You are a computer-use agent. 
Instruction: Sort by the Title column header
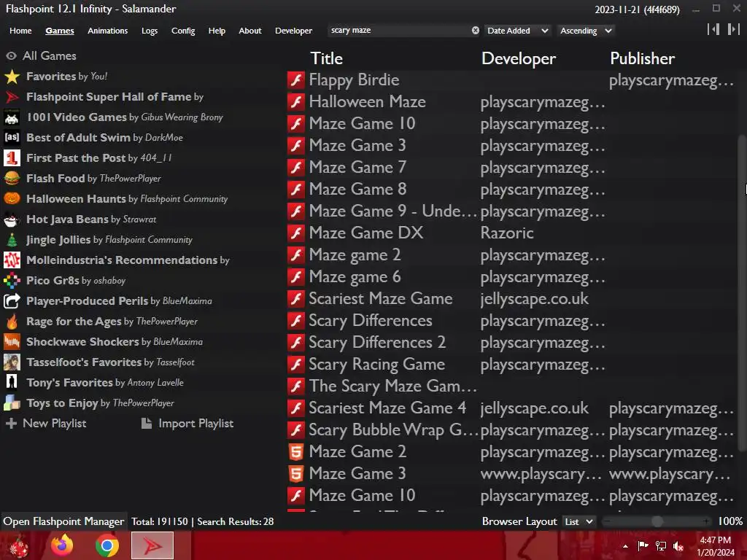pos(327,58)
